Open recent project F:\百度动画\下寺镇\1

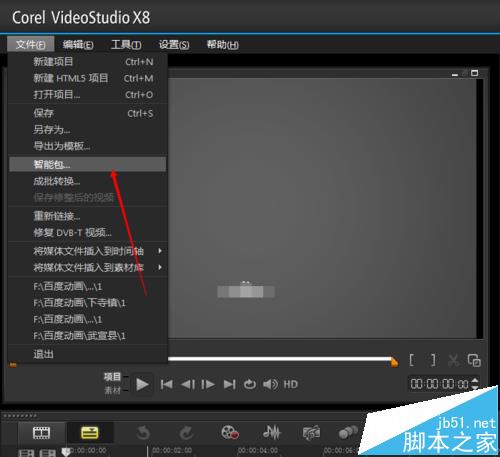87,303
